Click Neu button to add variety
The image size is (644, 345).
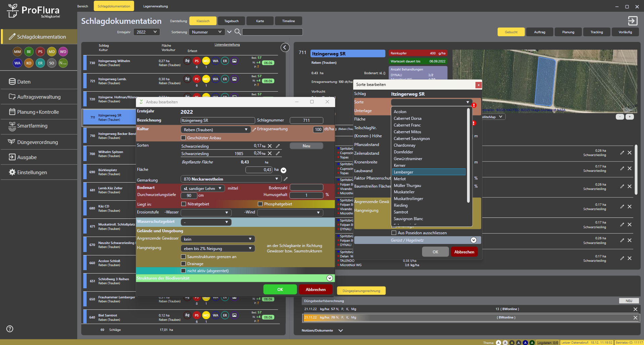[x=306, y=146]
